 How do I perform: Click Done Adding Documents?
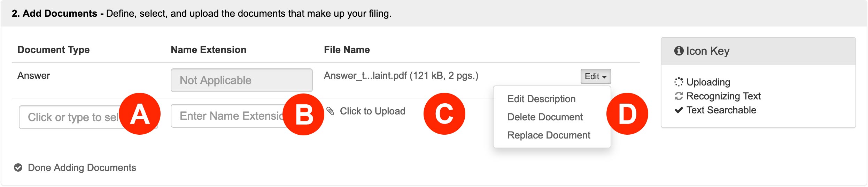pos(82,168)
